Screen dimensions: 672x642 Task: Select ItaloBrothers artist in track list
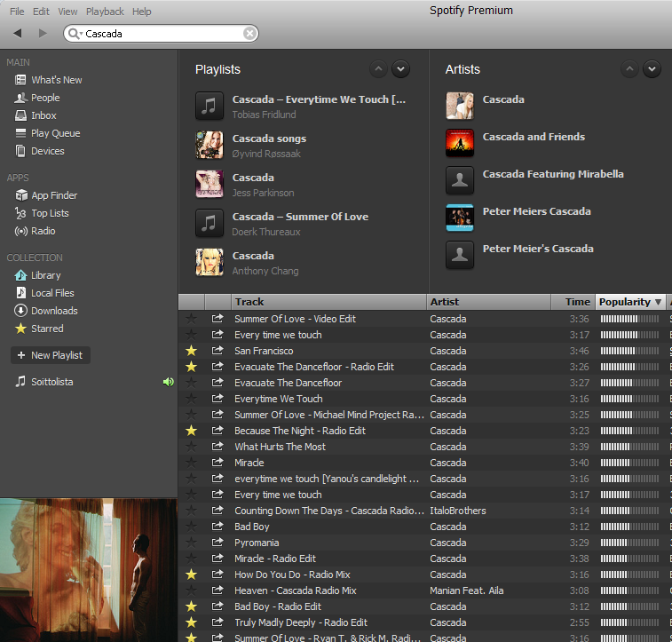click(x=458, y=511)
